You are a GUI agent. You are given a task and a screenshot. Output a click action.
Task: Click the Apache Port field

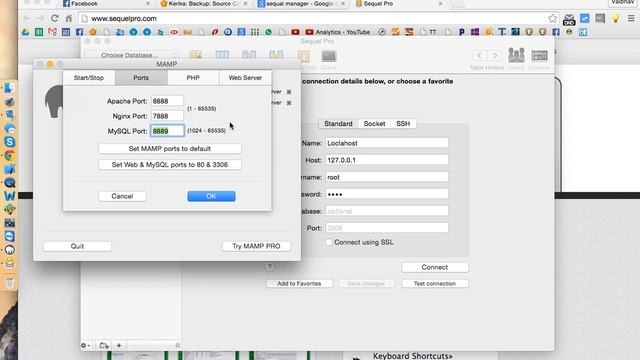(167, 101)
